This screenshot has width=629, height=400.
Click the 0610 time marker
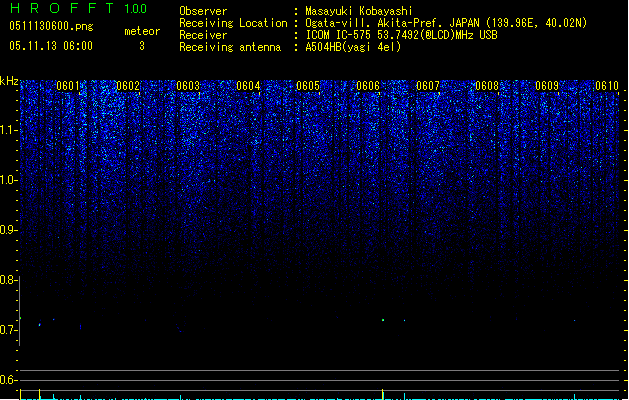pos(607,86)
